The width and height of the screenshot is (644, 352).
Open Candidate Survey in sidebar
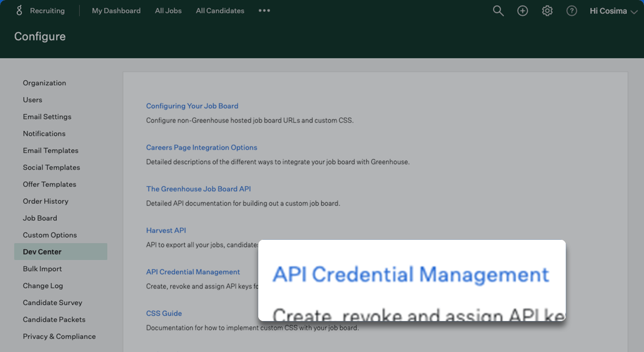(x=52, y=303)
